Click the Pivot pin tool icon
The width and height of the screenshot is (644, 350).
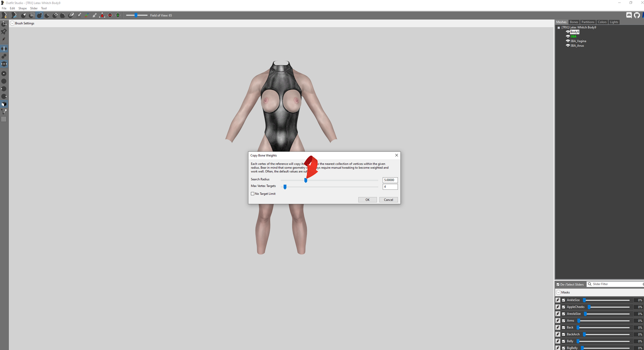[x=4, y=31]
